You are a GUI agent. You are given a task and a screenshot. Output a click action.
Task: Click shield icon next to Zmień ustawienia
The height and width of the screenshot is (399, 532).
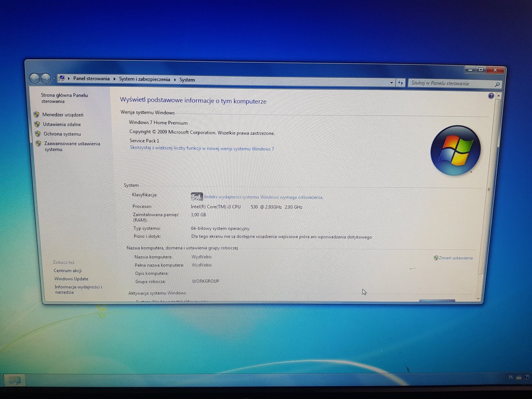pyautogui.click(x=436, y=258)
